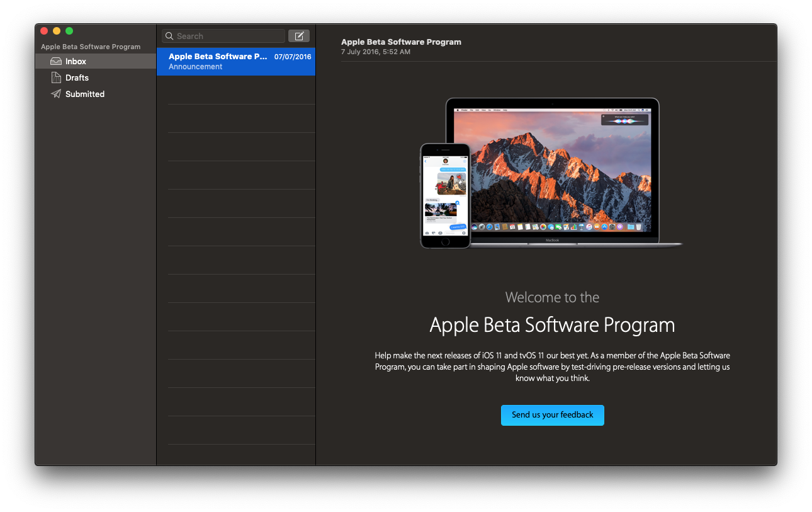
Task: Close the window with the red button
Action: tap(44, 31)
